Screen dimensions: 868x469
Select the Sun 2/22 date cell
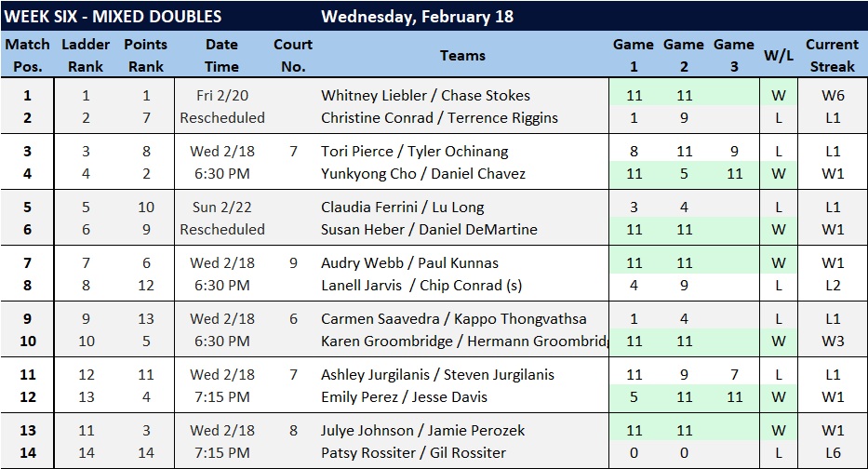pyautogui.click(x=221, y=207)
